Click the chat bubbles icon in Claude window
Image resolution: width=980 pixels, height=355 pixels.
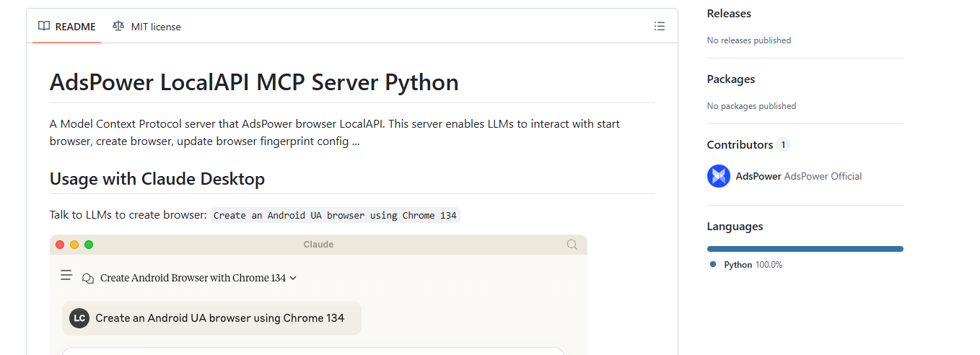coord(88,278)
